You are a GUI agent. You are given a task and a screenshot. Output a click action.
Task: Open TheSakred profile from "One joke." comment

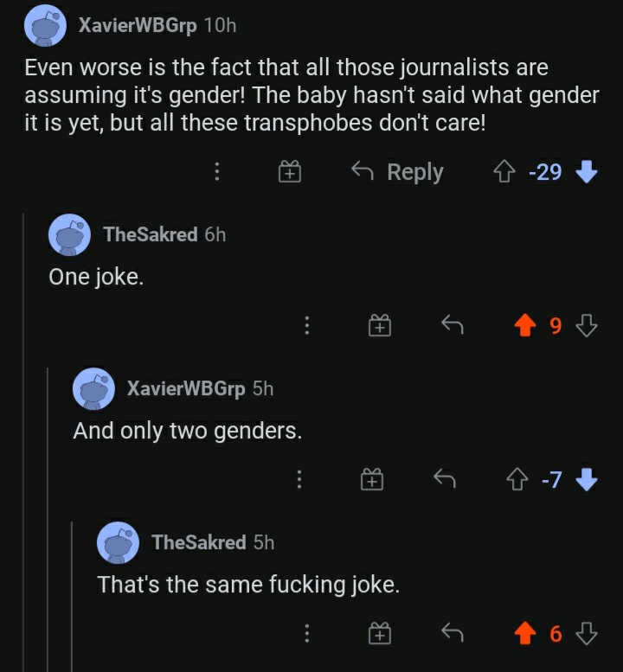tap(150, 234)
